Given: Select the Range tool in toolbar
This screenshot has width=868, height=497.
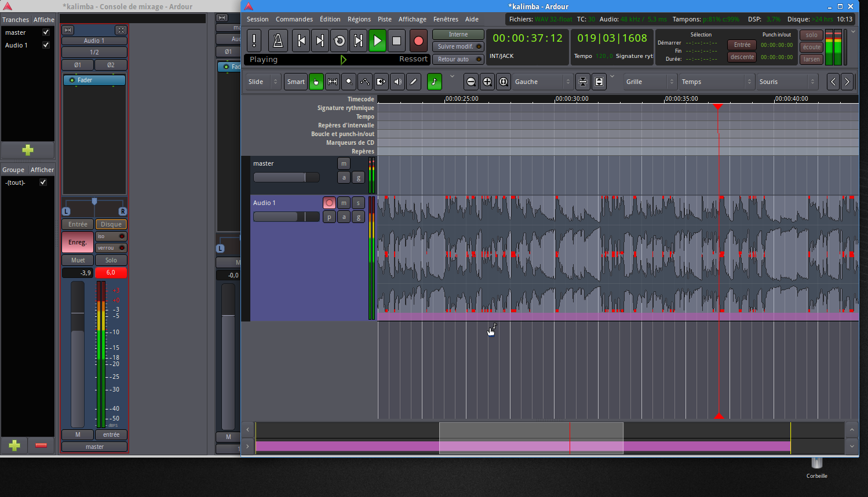Looking at the screenshot, I should (333, 82).
